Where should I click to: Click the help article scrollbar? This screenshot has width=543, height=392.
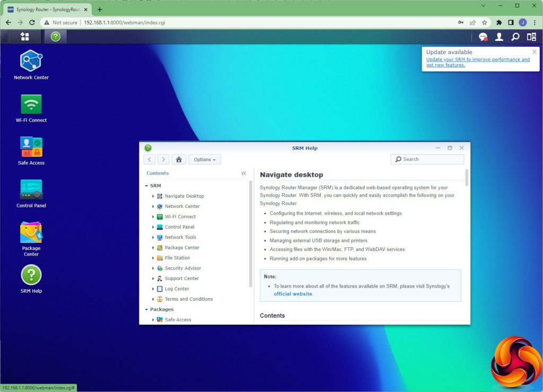pos(467,178)
